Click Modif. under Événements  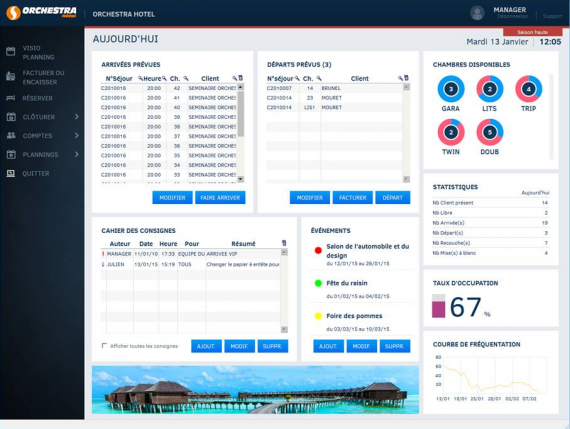[362, 346]
